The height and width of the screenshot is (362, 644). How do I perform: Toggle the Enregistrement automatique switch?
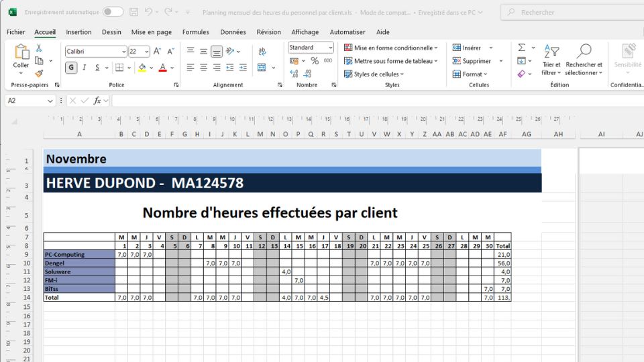pos(113,12)
